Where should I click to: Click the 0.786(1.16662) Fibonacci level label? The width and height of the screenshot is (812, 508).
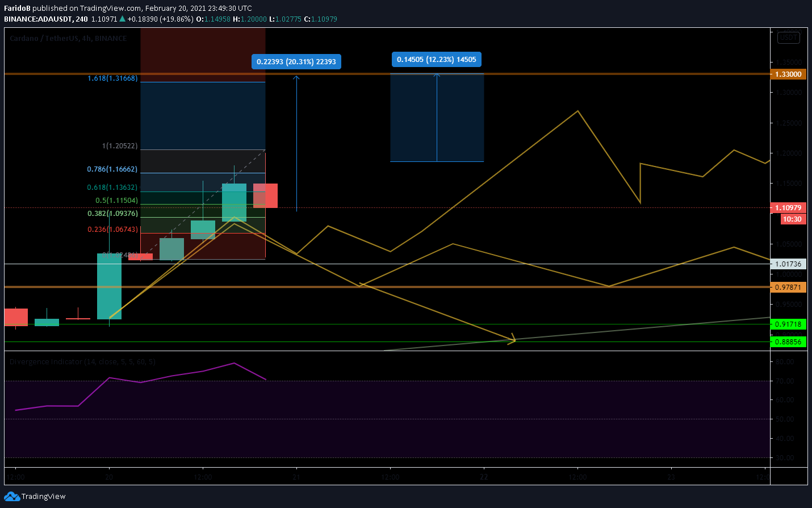(112, 169)
